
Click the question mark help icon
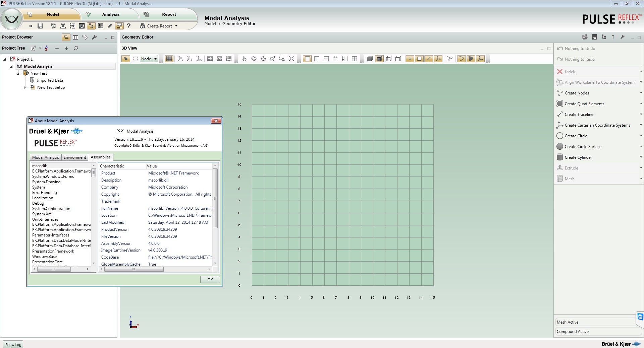128,26
